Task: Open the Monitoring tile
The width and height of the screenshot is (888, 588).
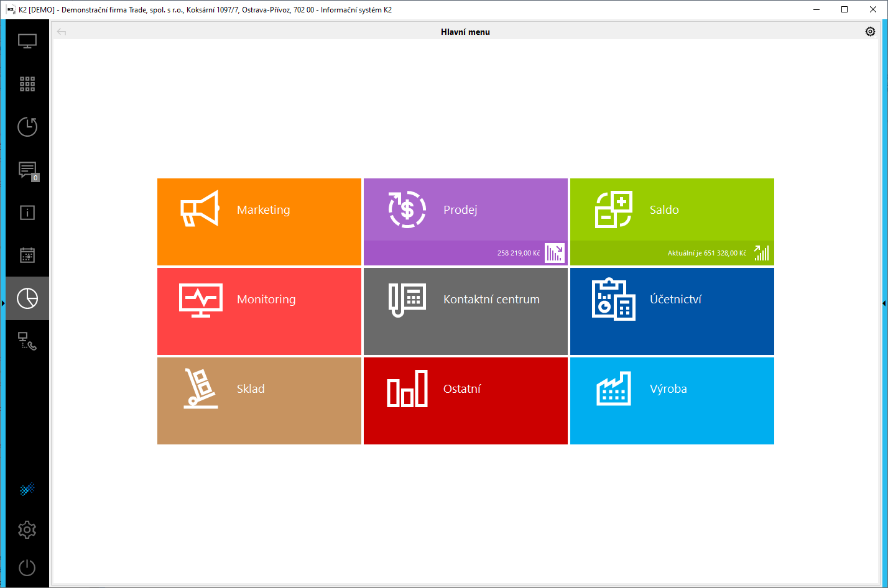Action: [x=259, y=311]
